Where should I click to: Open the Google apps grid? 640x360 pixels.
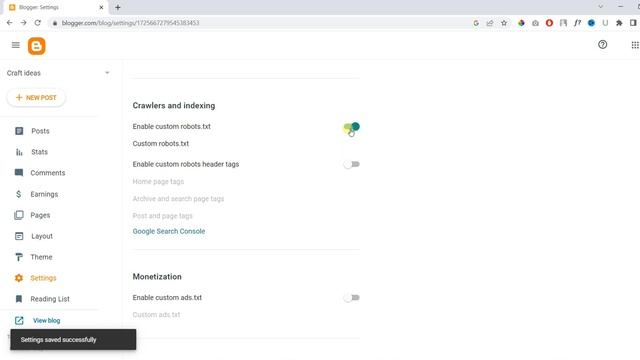point(635,45)
